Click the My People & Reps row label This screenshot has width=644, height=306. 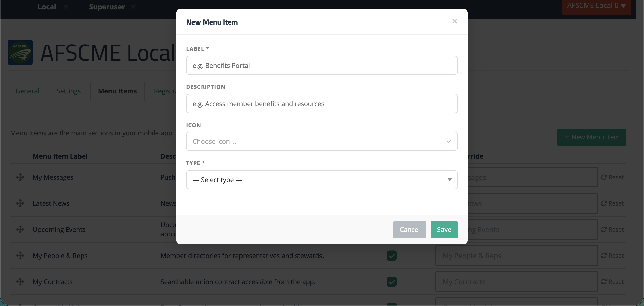coord(60,256)
